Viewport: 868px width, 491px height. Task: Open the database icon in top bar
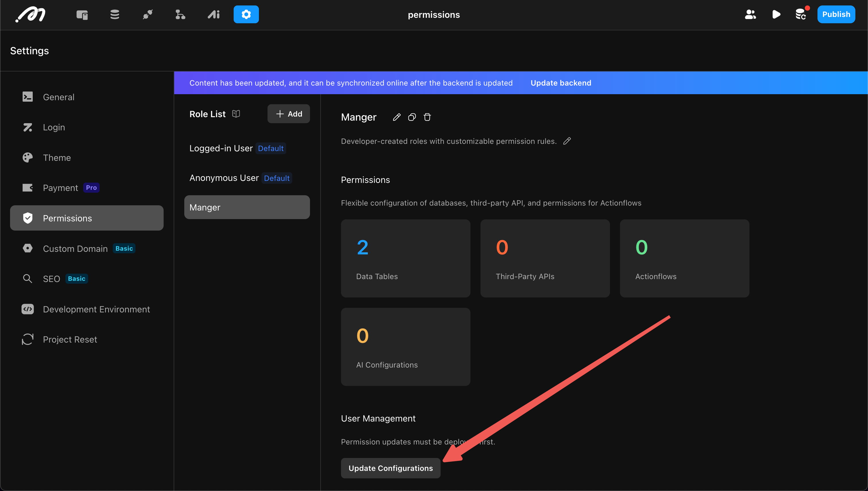(115, 15)
